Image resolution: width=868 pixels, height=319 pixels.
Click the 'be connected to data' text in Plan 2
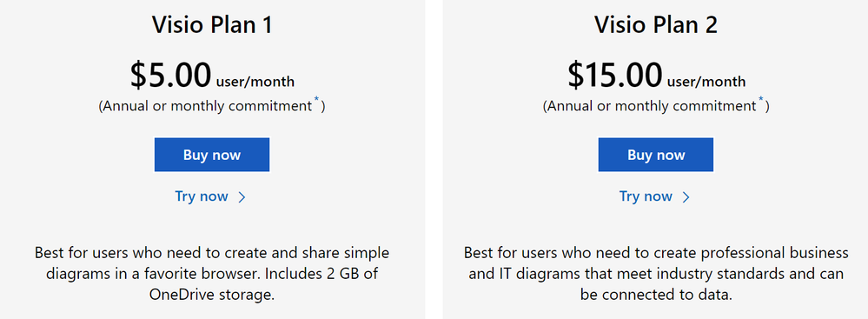tap(656, 295)
